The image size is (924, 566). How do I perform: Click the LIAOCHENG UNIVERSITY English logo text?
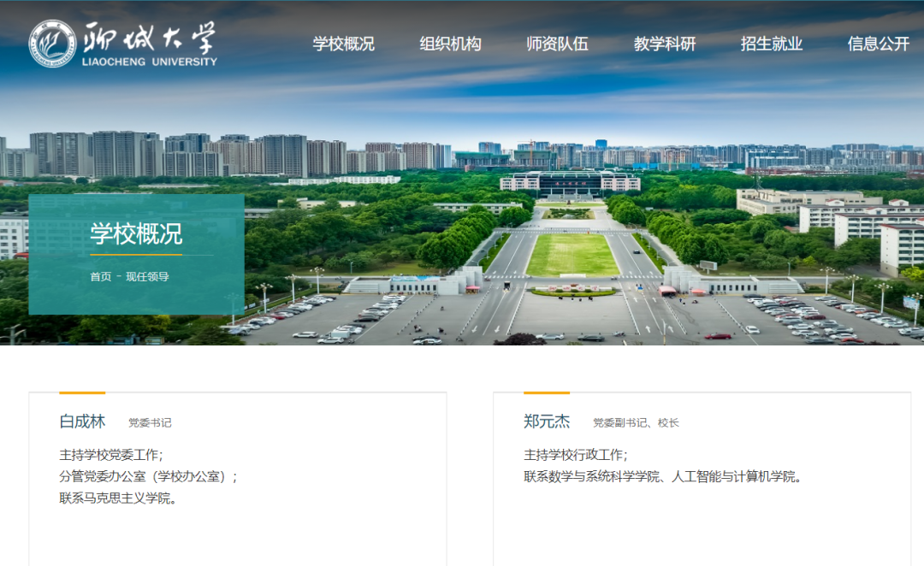[149, 62]
